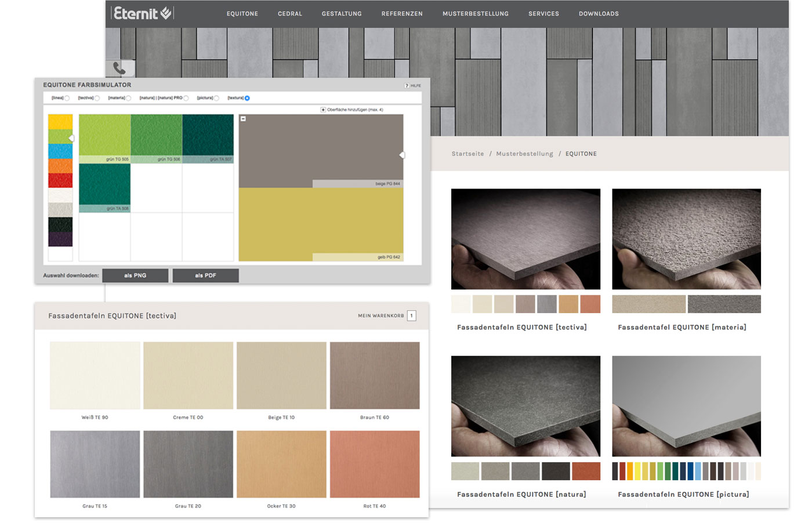Click the arrow marker beside green palette

71,138
